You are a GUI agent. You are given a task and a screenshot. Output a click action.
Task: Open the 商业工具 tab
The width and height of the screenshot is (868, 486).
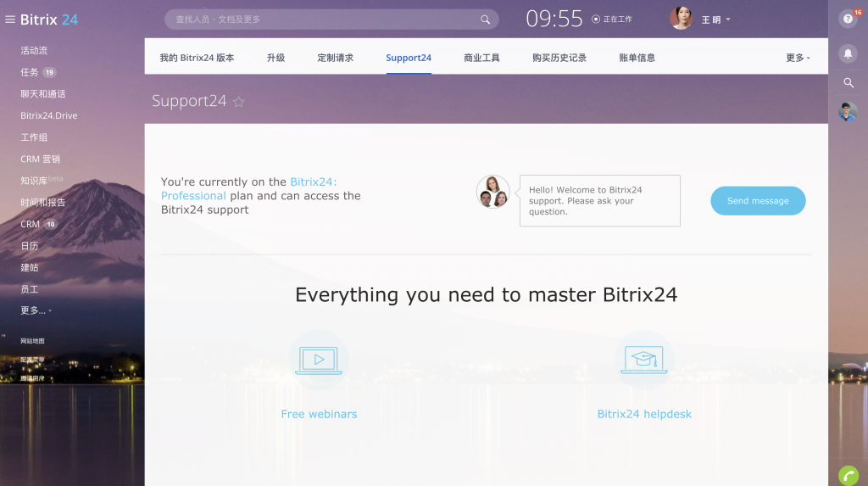tap(481, 58)
